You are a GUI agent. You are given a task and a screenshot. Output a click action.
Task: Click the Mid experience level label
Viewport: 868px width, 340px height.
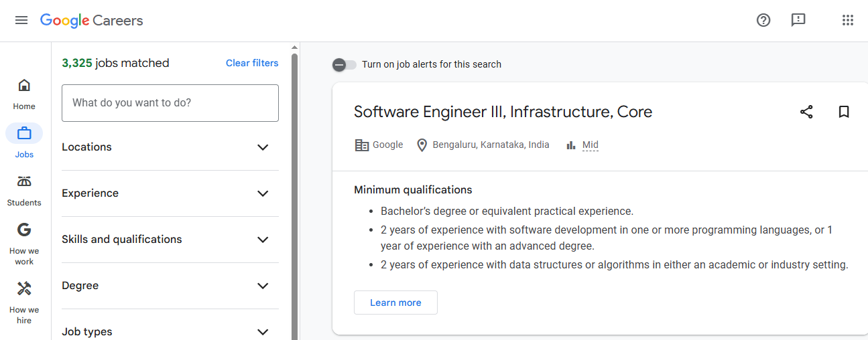pyautogui.click(x=591, y=145)
